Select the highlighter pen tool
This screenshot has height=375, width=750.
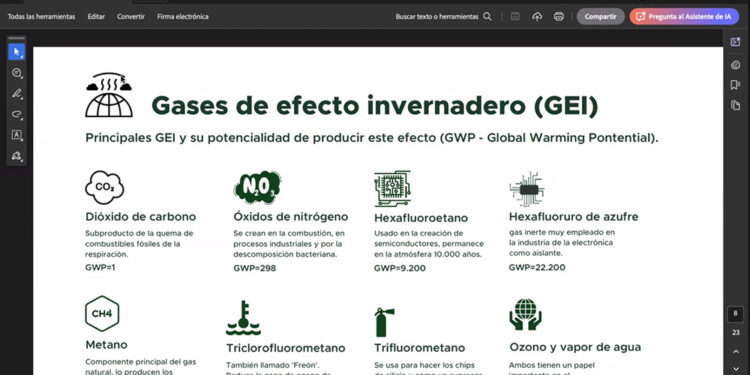pyautogui.click(x=16, y=93)
